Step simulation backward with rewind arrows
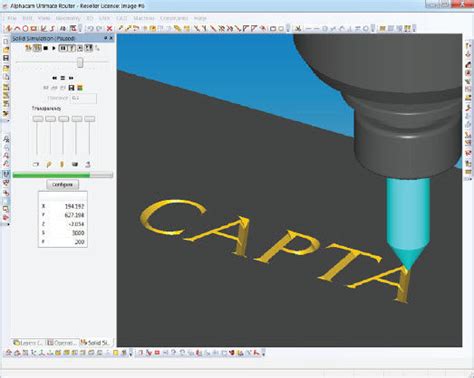Viewport: 474px width, 378px height. click(55, 78)
